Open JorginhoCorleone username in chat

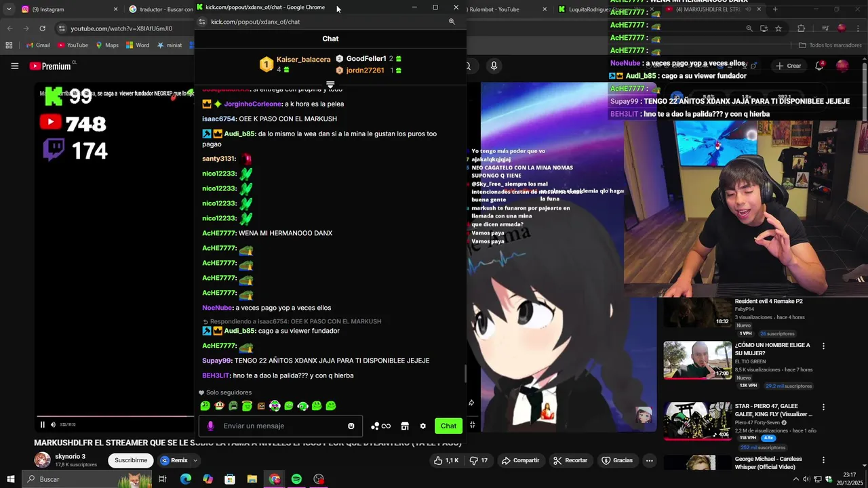tap(252, 104)
